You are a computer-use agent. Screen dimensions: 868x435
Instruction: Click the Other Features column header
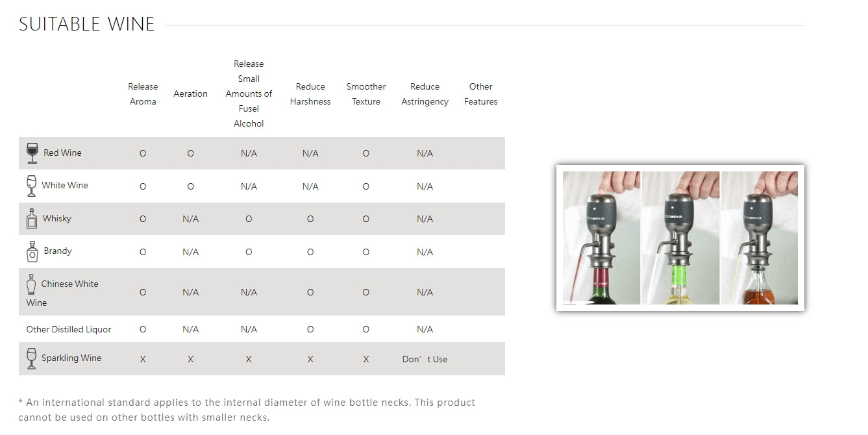point(480,93)
